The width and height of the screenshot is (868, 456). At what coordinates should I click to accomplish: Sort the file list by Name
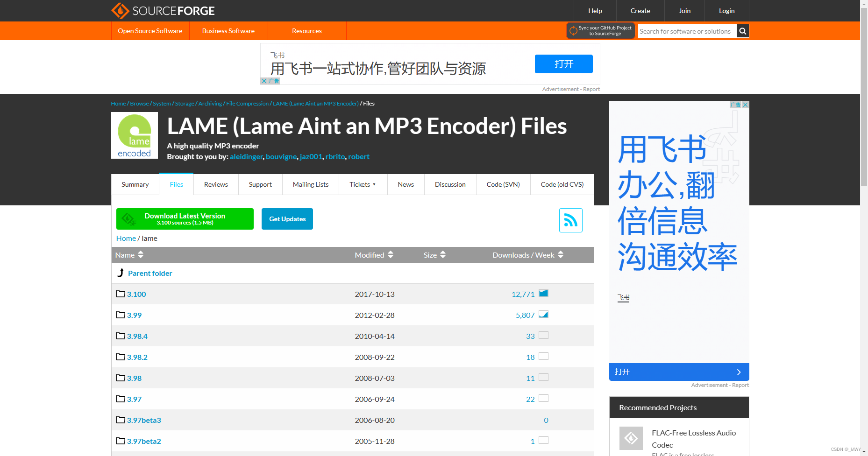pyautogui.click(x=129, y=255)
